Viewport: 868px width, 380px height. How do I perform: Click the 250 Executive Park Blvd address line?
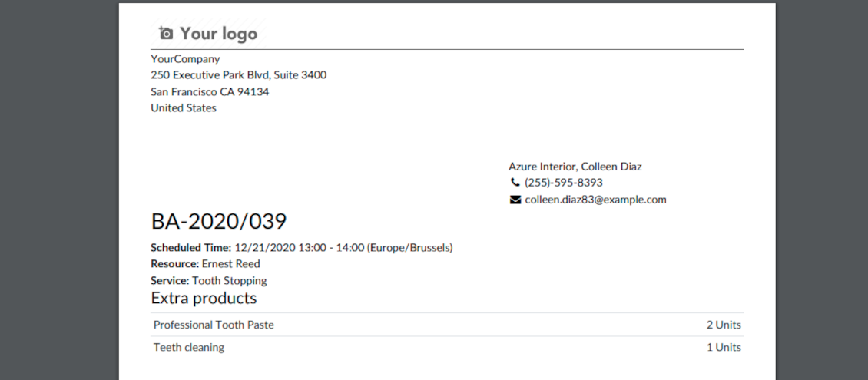(x=239, y=75)
